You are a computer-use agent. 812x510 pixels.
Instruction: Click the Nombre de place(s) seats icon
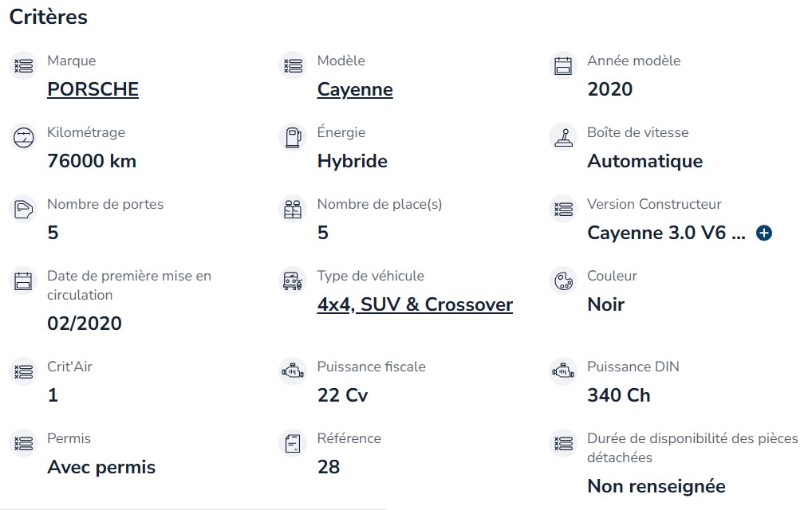293,210
